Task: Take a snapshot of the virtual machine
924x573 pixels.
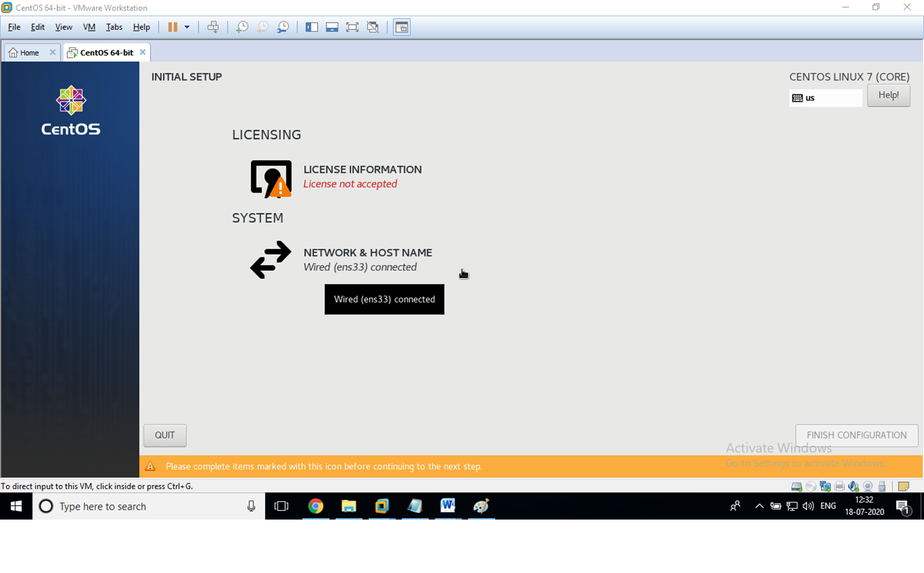Action: tap(241, 26)
